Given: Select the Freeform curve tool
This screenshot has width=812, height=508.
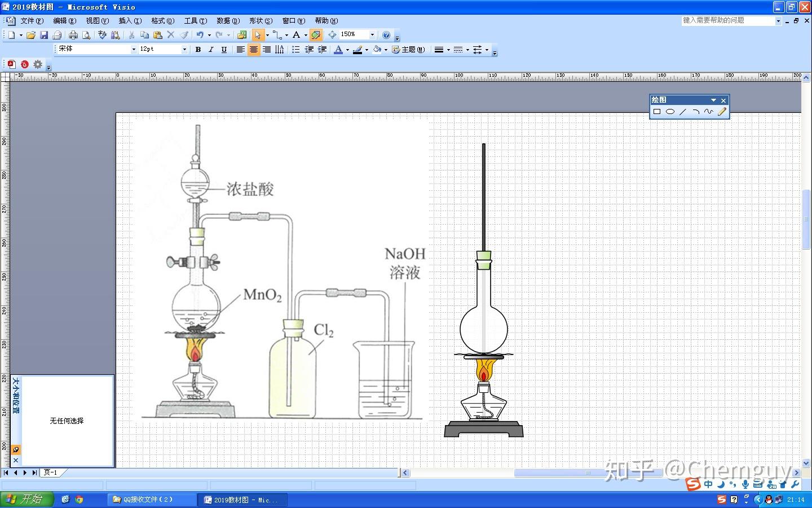Looking at the screenshot, I should [709, 111].
